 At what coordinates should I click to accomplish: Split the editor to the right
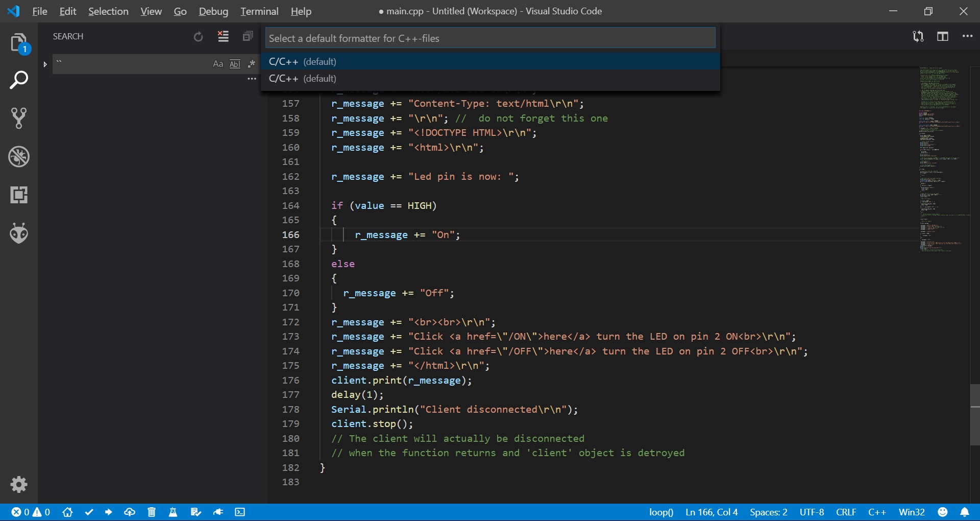943,36
